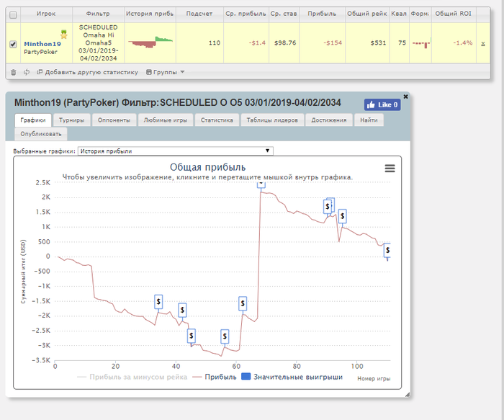The width and height of the screenshot is (504, 420).
Task: Click the $ marker near game 95
Action: [342, 216]
